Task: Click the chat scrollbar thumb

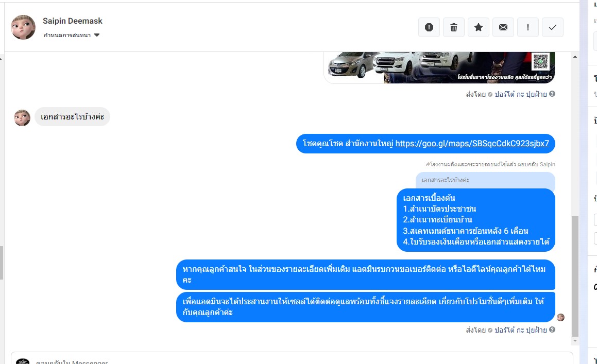Action: [575, 276]
